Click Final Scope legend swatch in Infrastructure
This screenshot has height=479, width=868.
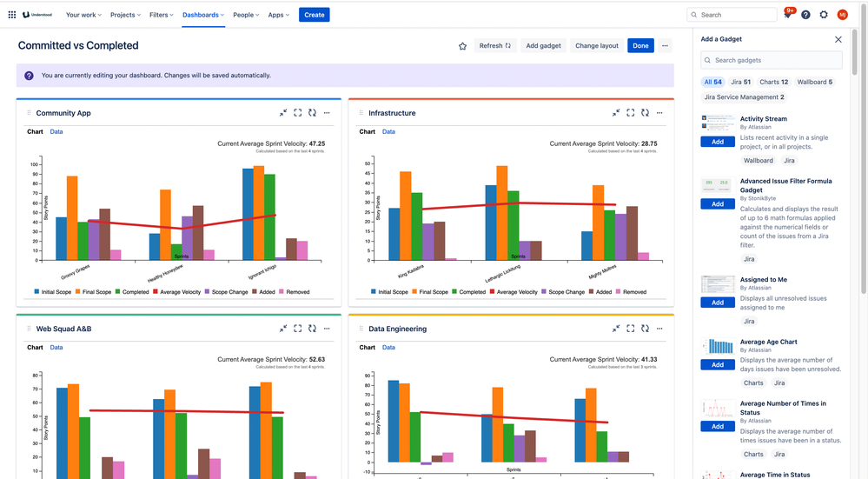pyautogui.click(x=414, y=291)
